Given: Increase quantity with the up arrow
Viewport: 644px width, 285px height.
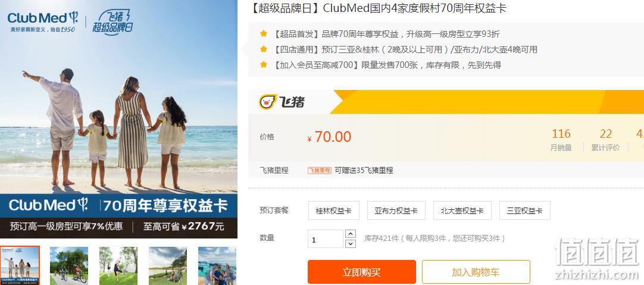Looking at the screenshot, I should pyautogui.click(x=351, y=234).
